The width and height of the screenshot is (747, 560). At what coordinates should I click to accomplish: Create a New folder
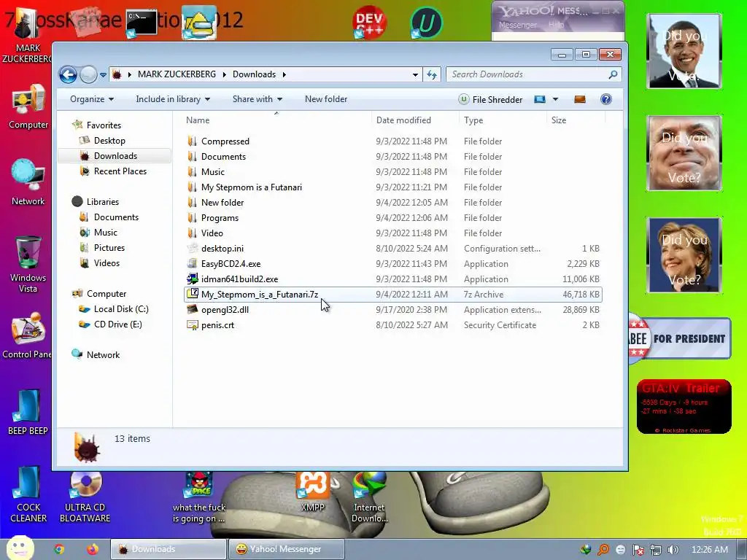click(x=326, y=99)
